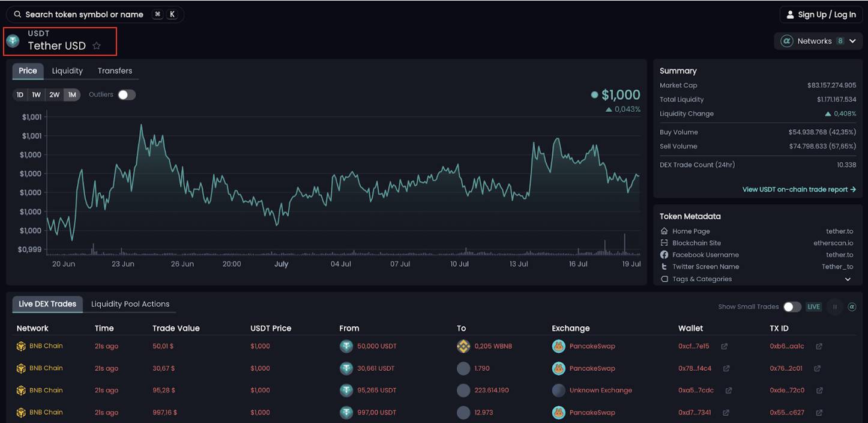
Task: Click TX ID 0x55...c627
Action: point(787,413)
